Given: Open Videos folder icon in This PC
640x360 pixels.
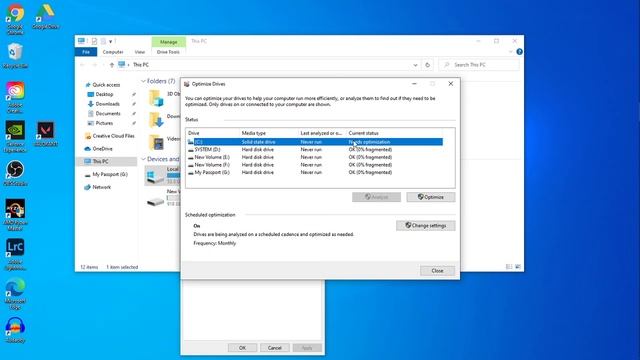Looking at the screenshot, I should tap(156, 142).
